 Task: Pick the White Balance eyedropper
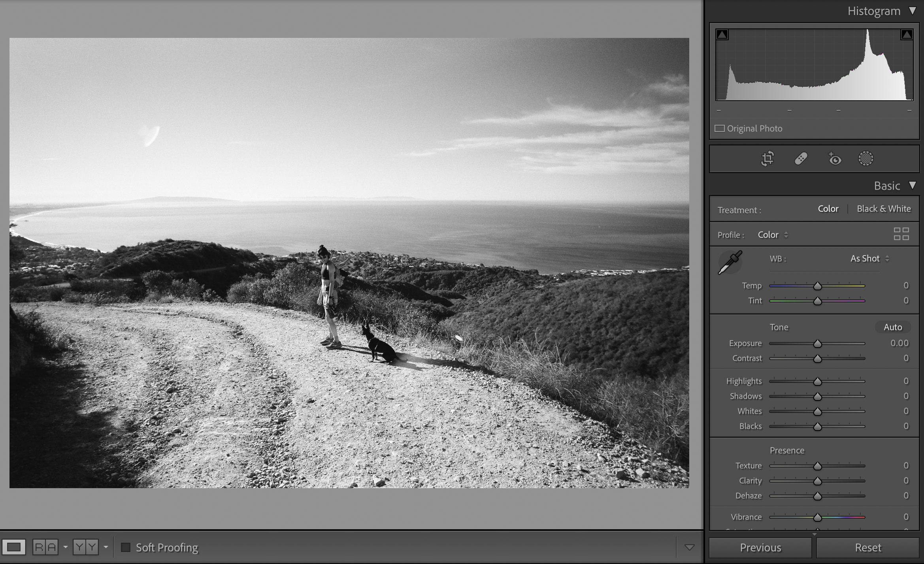[x=730, y=263]
